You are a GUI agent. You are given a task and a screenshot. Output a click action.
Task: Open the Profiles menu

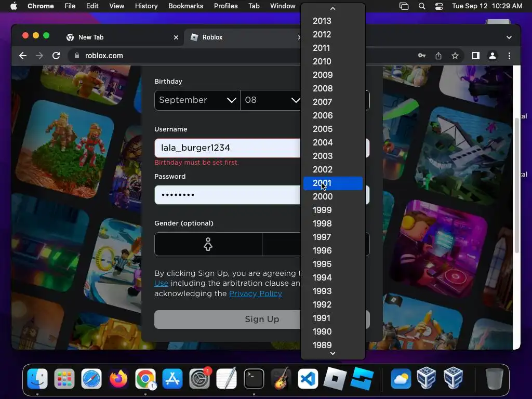click(225, 6)
